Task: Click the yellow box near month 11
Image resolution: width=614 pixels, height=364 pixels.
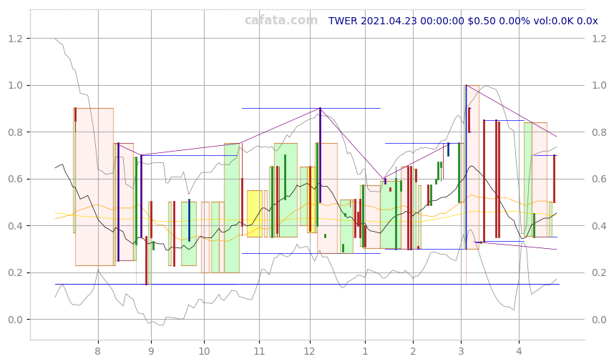Action: pos(255,214)
